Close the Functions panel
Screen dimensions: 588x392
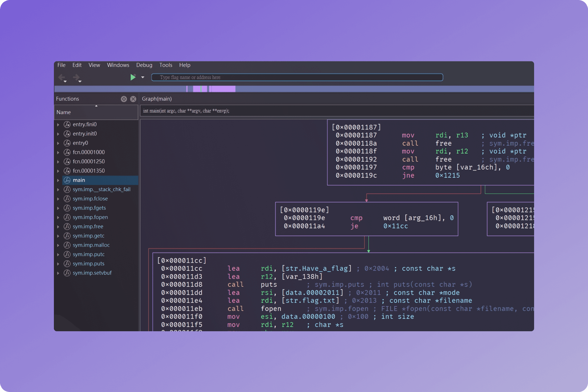133,99
